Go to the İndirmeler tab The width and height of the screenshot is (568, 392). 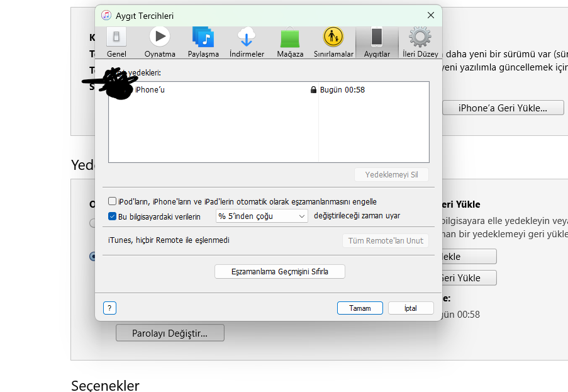pyautogui.click(x=247, y=42)
